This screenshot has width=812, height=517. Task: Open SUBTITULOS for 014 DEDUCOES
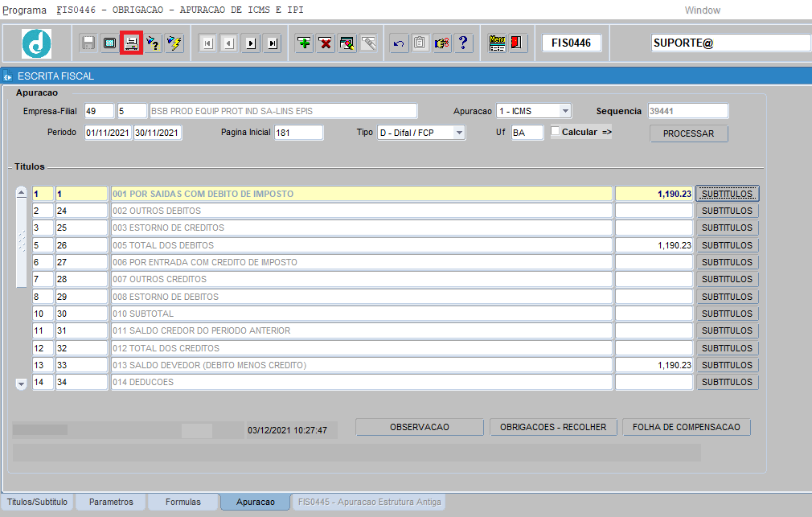[727, 382]
